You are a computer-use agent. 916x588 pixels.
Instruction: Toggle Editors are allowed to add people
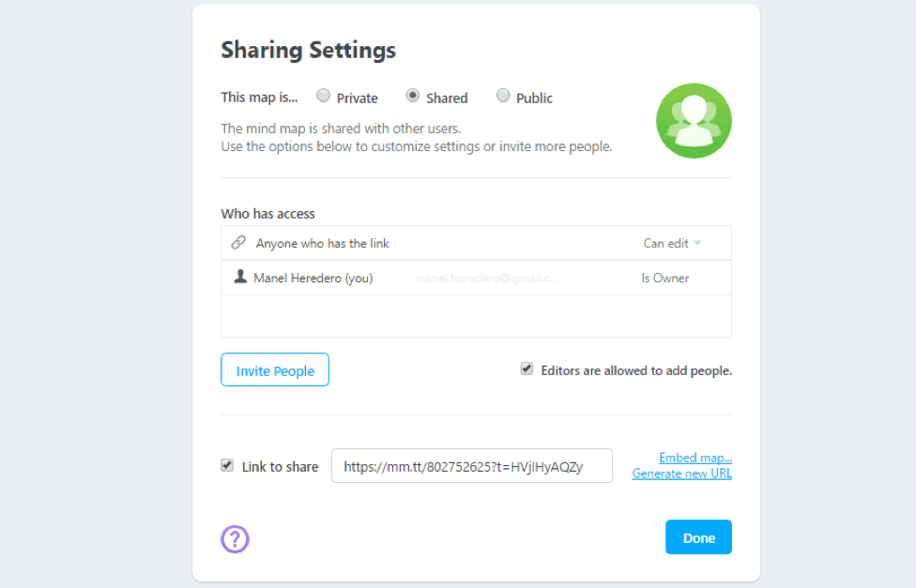(x=527, y=369)
